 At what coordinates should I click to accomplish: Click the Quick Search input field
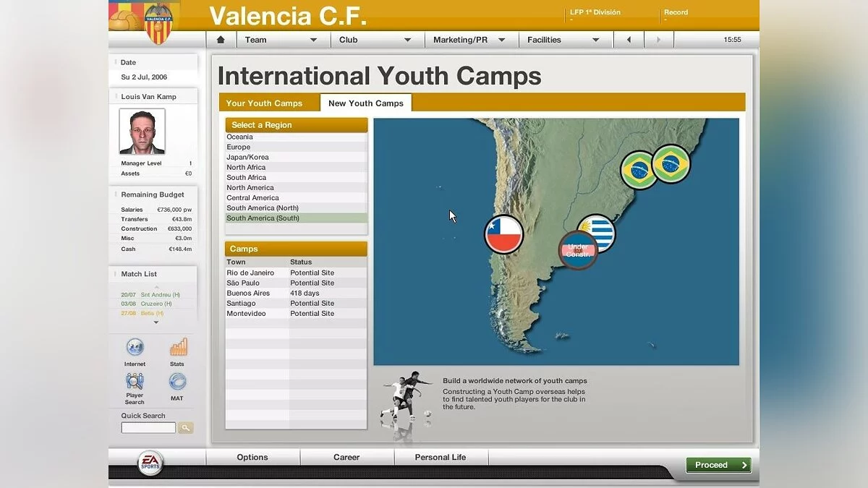148,428
